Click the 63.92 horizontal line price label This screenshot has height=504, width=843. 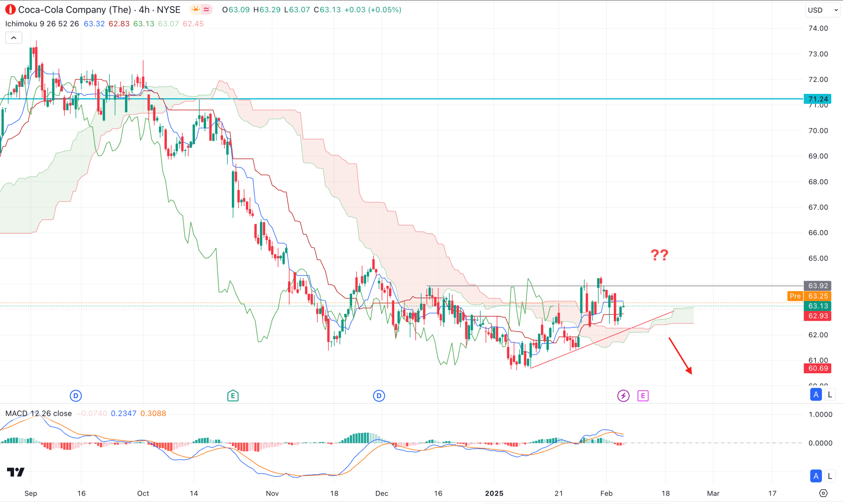[x=817, y=286]
